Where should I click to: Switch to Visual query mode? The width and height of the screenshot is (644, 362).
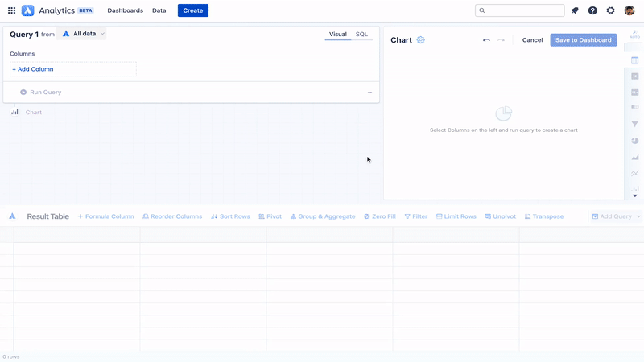[337, 35]
